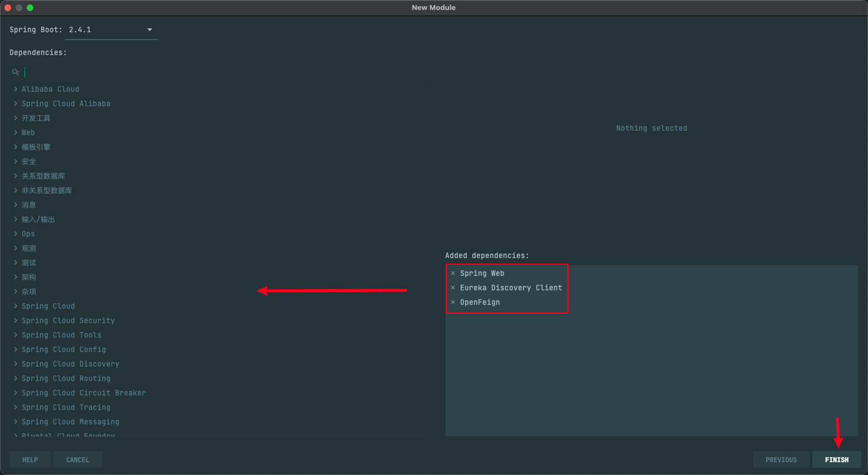Expand the 消息 category
The width and height of the screenshot is (868, 475).
16,205
